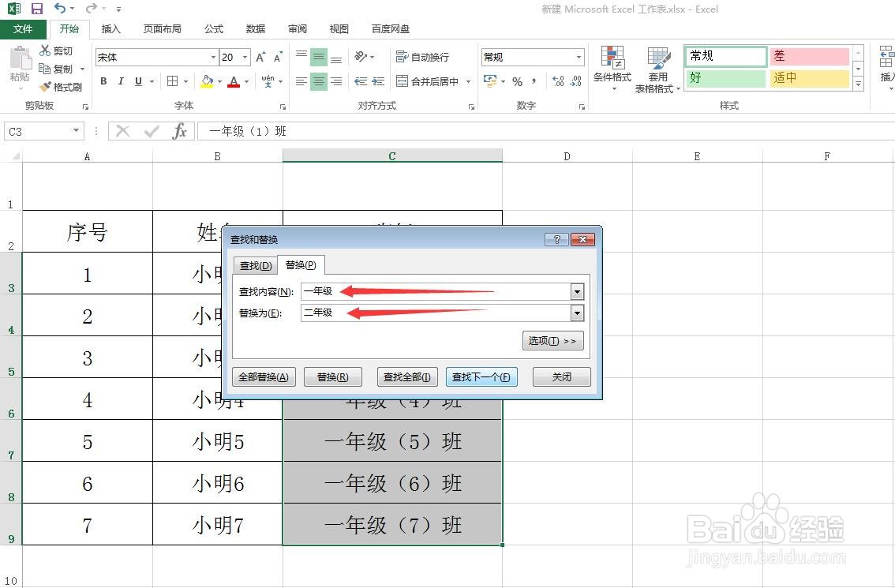Image resolution: width=895 pixels, height=588 pixels.
Task: Toggle Wrap Text (自动换行)
Action: click(423, 56)
